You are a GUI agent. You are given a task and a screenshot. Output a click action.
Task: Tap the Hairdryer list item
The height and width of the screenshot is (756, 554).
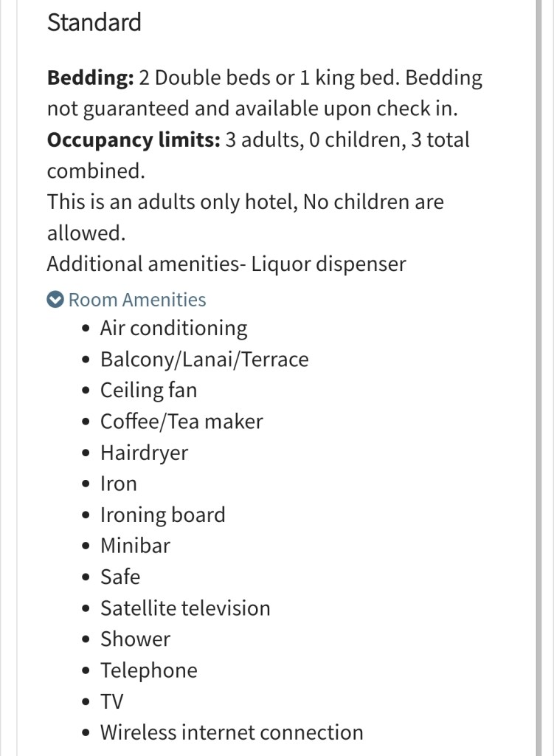144,453
